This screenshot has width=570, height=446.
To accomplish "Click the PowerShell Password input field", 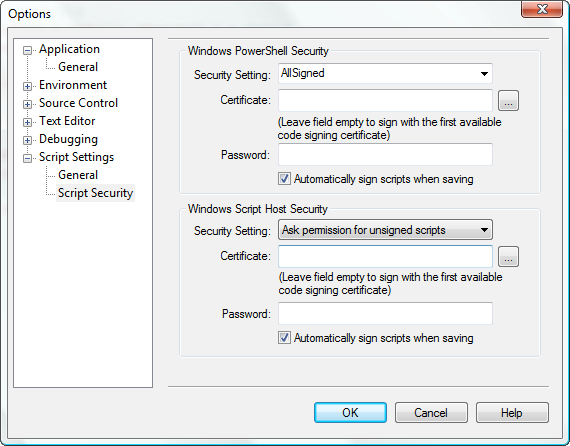I will (385, 154).
